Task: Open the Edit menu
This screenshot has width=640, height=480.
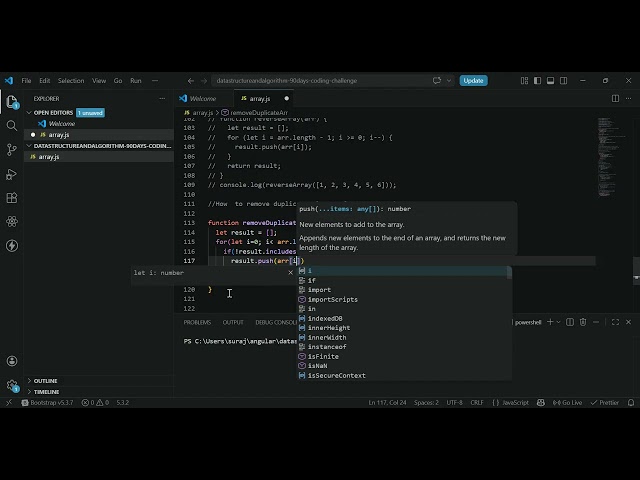Action: pos(44,80)
